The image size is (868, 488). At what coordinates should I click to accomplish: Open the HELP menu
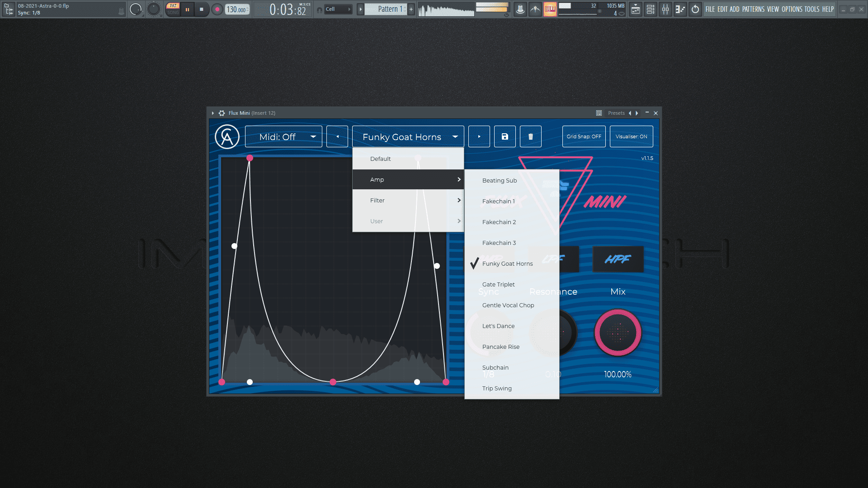[828, 9]
